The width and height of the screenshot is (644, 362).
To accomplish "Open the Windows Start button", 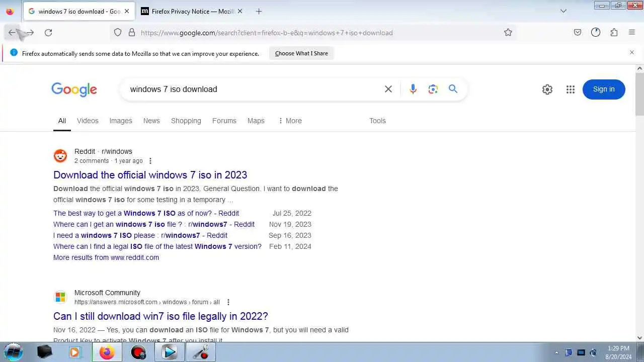I will pos(14,352).
